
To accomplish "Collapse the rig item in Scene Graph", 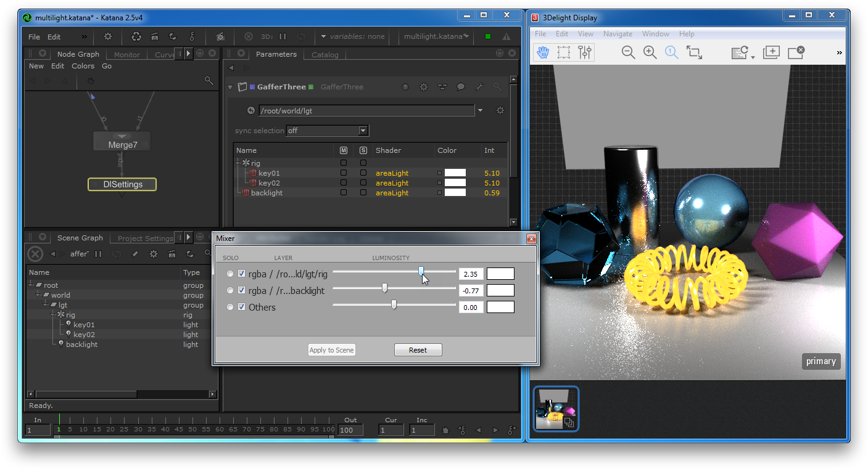I will [54, 314].
